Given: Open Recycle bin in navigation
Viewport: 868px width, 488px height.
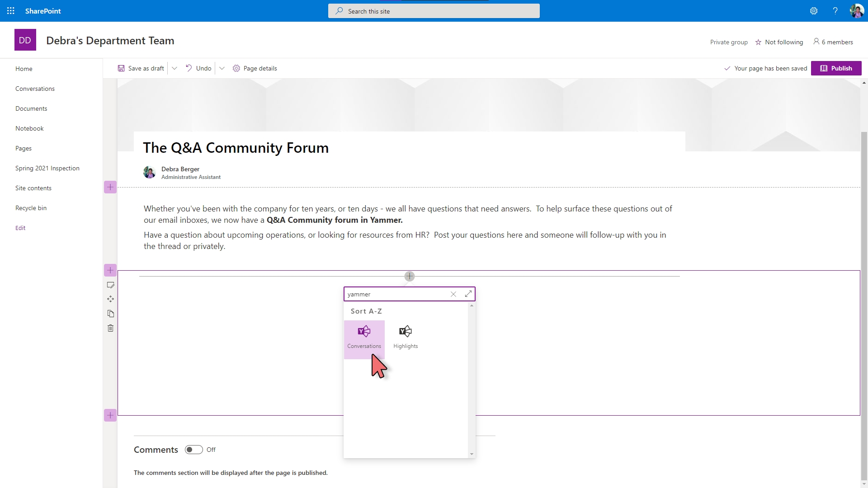Looking at the screenshot, I should coord(31,208).
